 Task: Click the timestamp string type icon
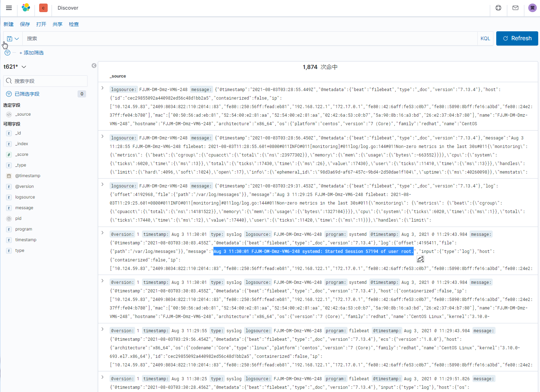tap(9, 240)
